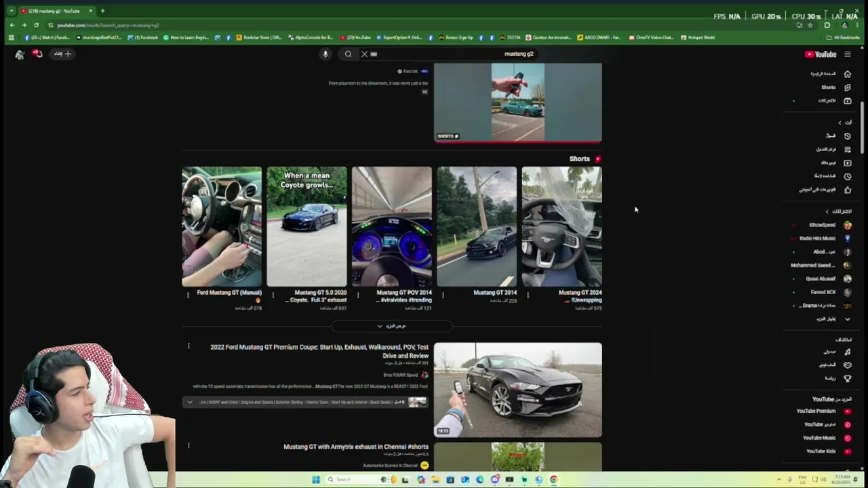Screen dimensions: 868x488
Task: Open options menu for 2022 Ford Mustang video
Action: [x=189, y=346]
